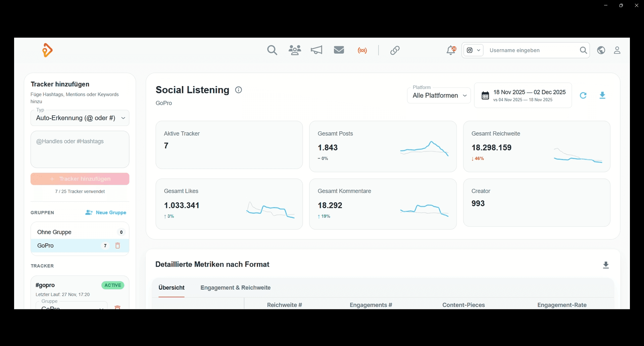644x346 pixels.
Task: Select the Ohne Gruppe group row
Action: coord(80,232)
